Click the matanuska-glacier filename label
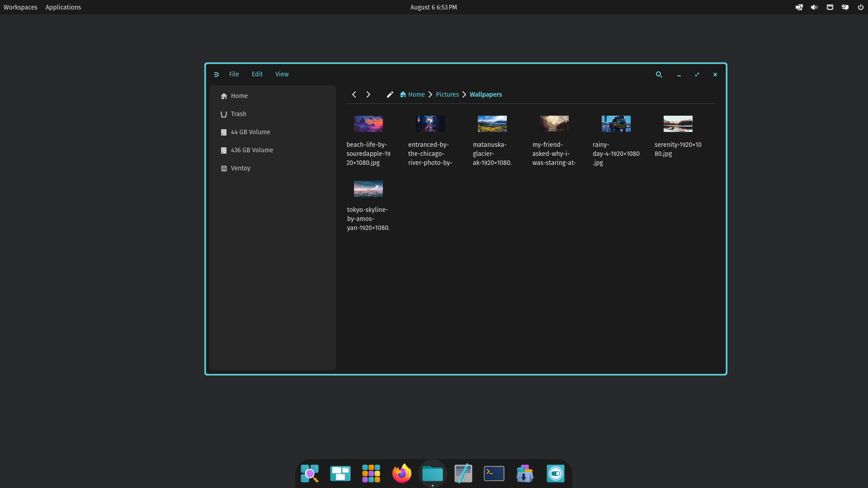This screenshot has width=868, height=488. click(x=492, y=154)
